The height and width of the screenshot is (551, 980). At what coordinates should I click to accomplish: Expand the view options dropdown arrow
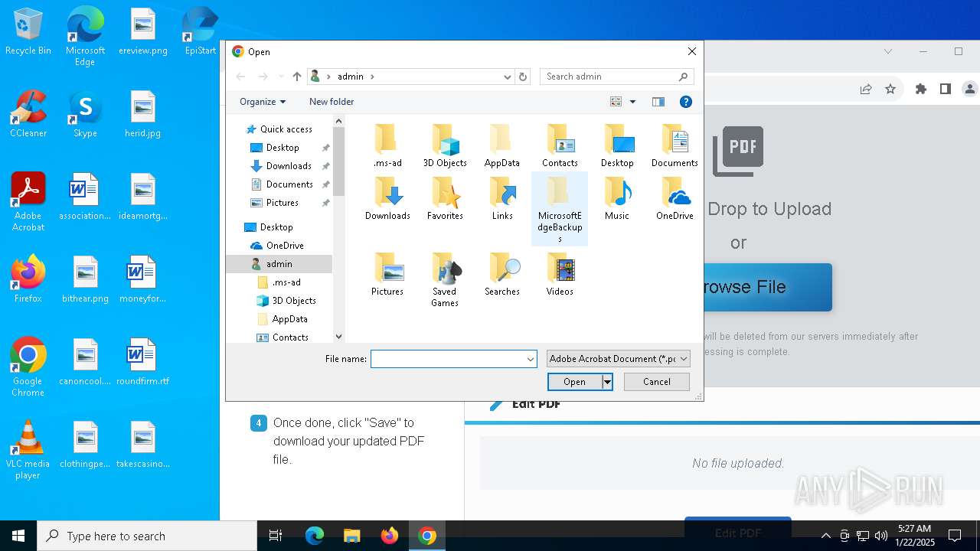coord(632,102)
